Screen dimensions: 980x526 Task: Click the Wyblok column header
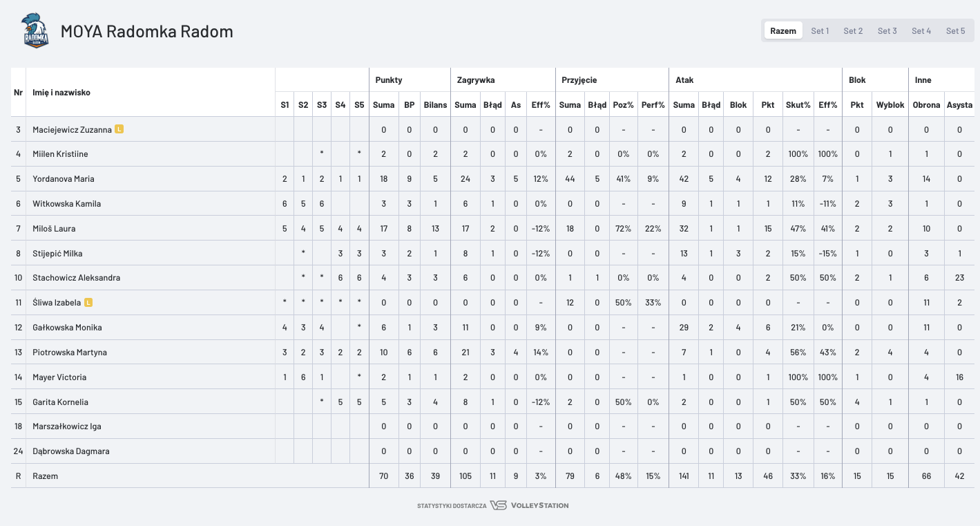point(890,105)
